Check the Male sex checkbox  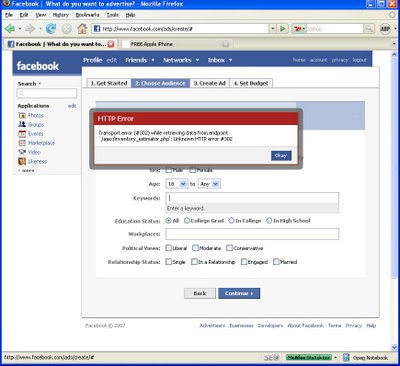point(169,170)
